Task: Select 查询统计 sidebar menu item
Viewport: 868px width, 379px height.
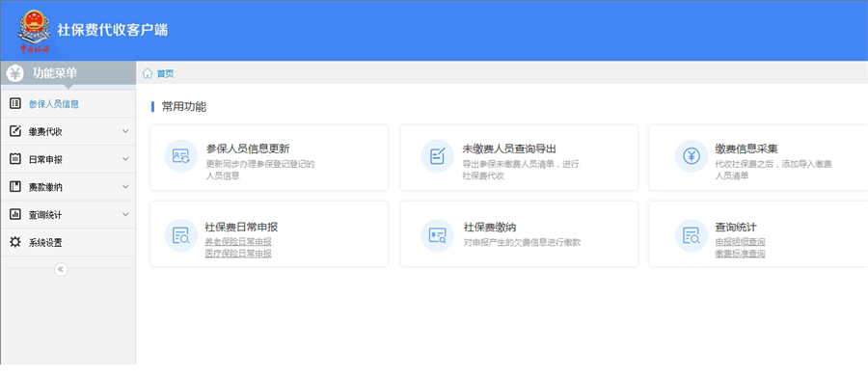Action: click(68, 215)
